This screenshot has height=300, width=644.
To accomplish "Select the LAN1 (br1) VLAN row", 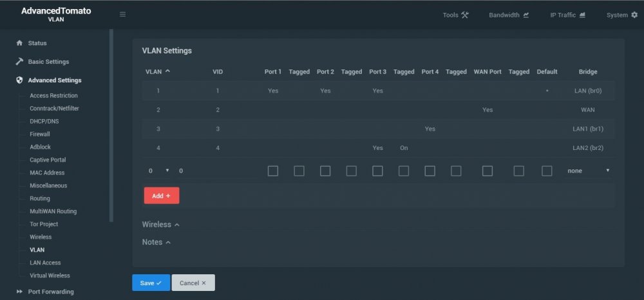I will 378,129.
